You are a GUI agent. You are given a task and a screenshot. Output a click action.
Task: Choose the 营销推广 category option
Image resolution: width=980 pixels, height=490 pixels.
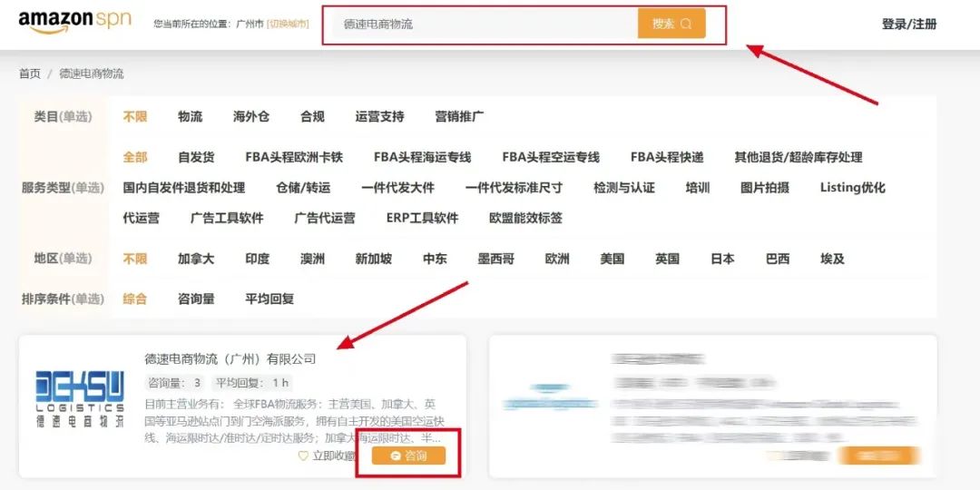[459, 116]
